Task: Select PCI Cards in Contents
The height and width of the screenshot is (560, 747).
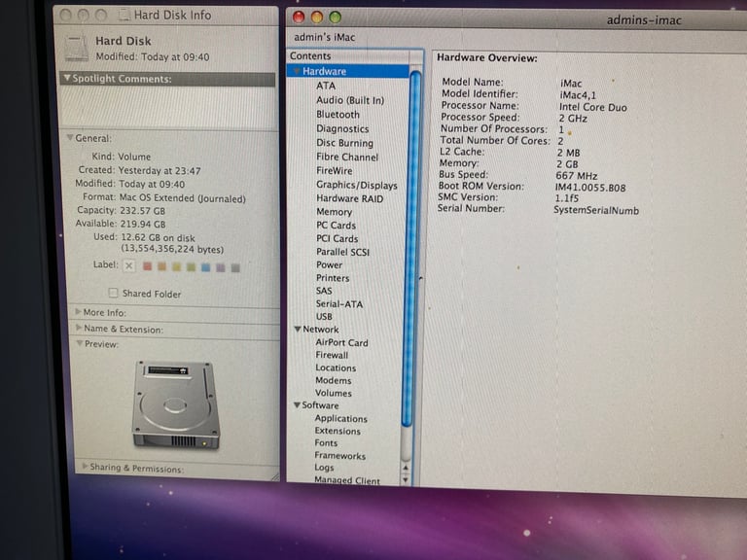Action: pyautogui.click(x=338, y=238)
